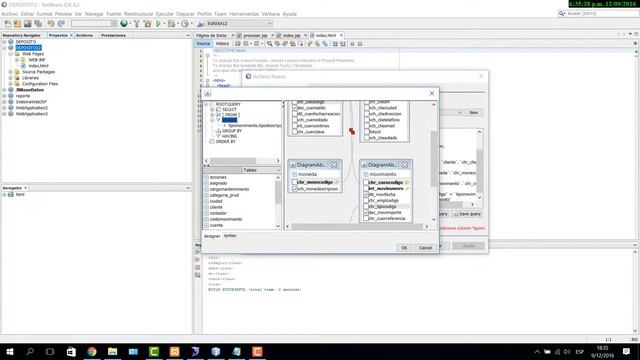The image size is (640, 360).
Task: Open the Herramientas menu
Action: [x=244, y=14]
